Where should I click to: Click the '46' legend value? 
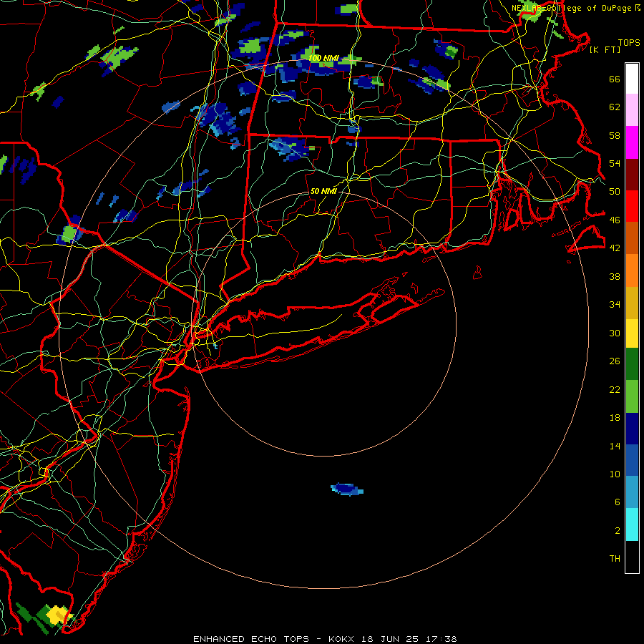pyautogui.click(x=615, y=220)
